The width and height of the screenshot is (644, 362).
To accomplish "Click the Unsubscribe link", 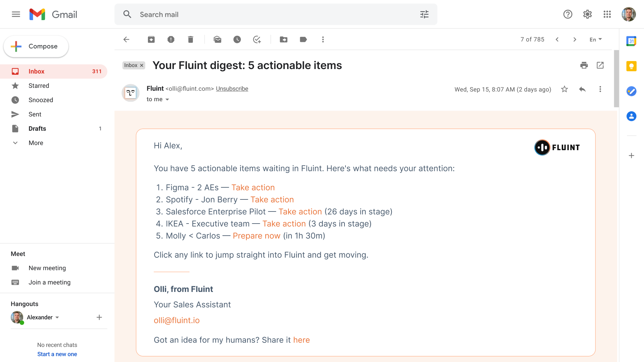I will click(232, 89).
